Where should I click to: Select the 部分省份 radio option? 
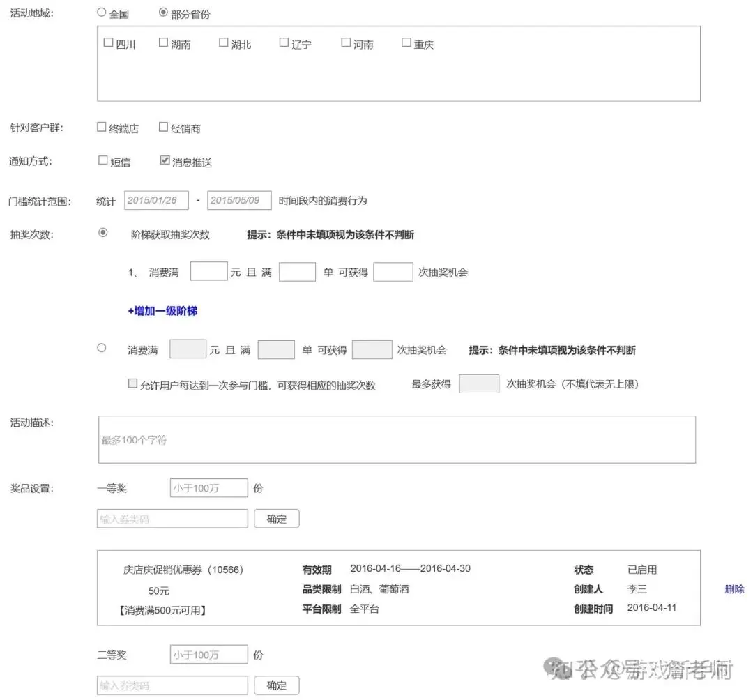tap(162, 12)
